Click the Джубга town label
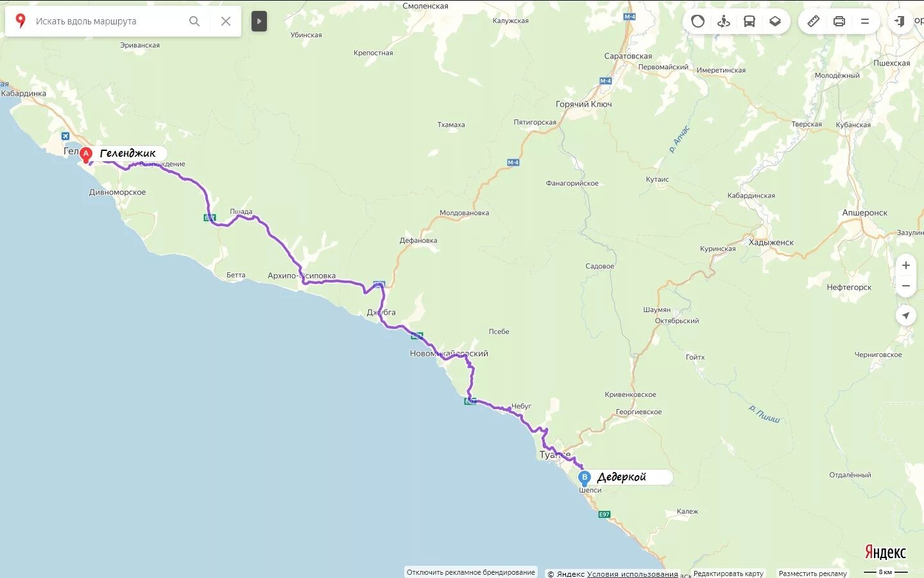Image resolution: width=924 pixels, height=578 pixels. (381, 313)
